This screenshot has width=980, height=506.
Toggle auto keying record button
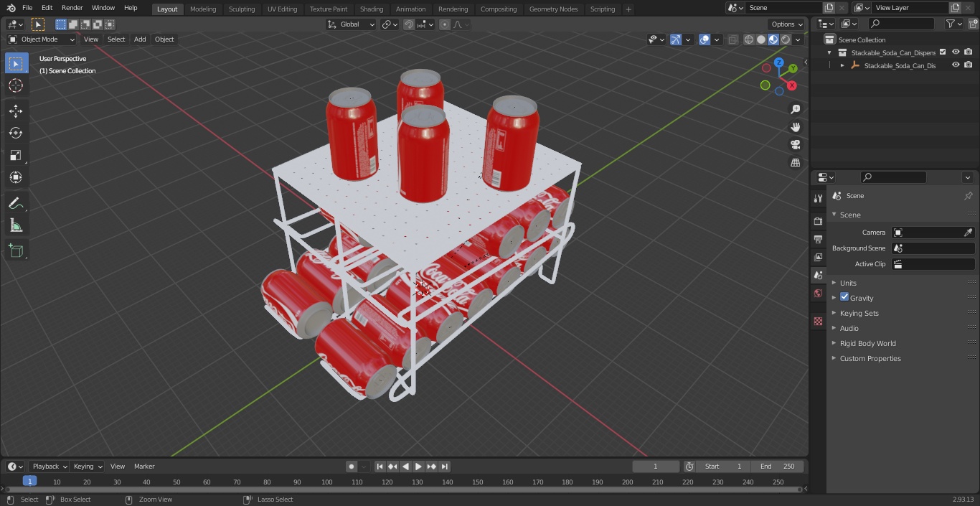[x=352, y=467]
